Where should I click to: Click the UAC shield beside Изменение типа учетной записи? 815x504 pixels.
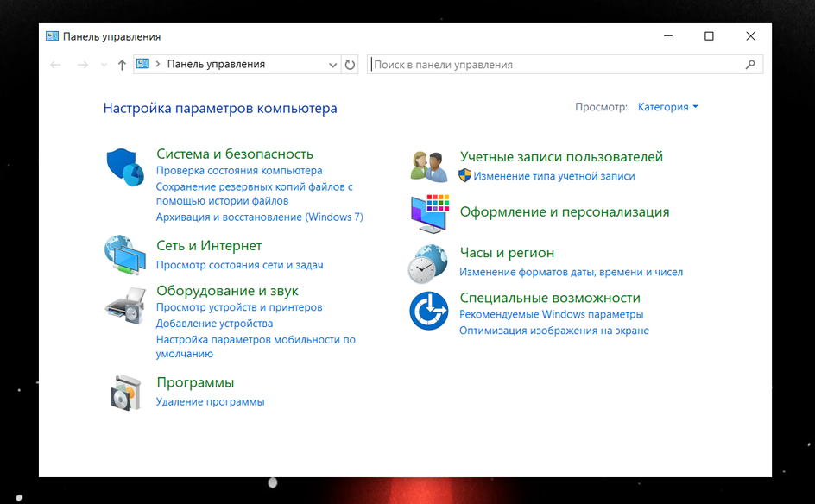tap(464, 175)
